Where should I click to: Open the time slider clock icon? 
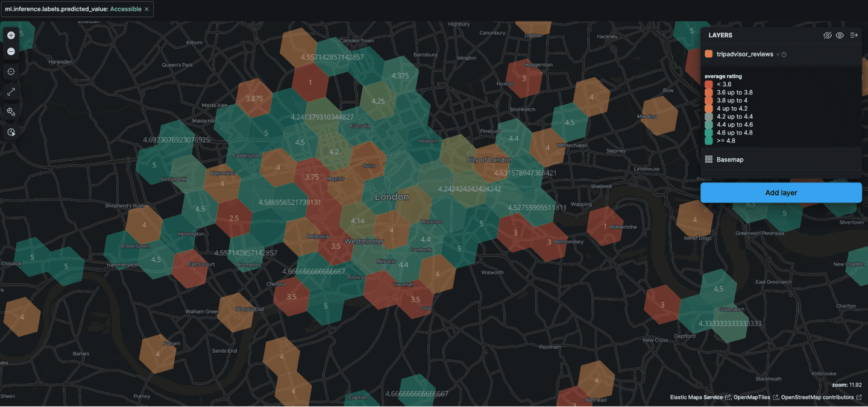tap(11, 132)
